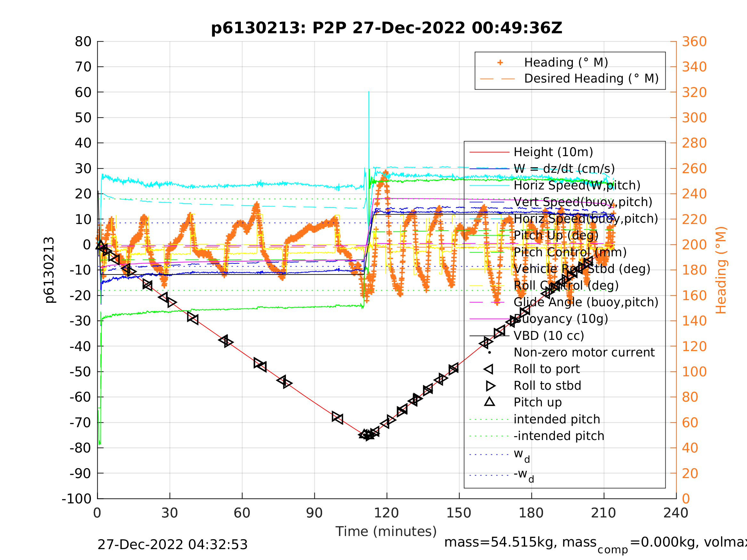The width and height of the screenshot is (747, 560).
Task: Click the left y-axis tick label '-100'
Action: (x=77, y=499)
